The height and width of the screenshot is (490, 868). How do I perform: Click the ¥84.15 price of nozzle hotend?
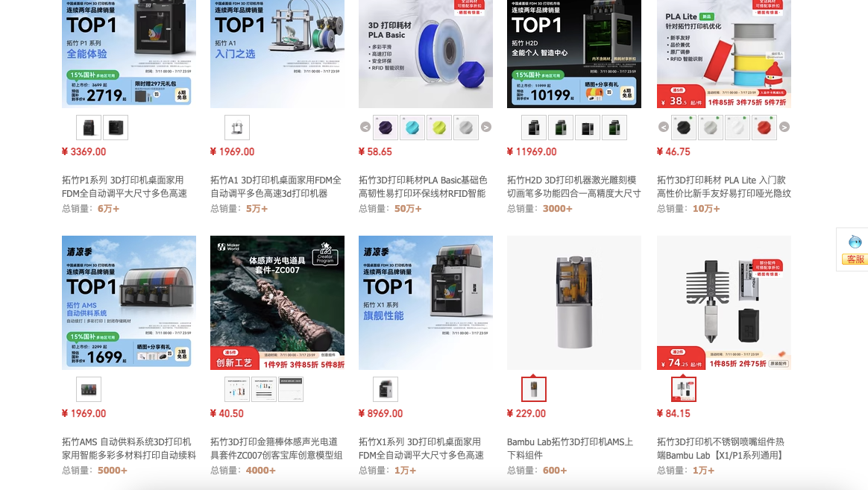click(673, 414)
